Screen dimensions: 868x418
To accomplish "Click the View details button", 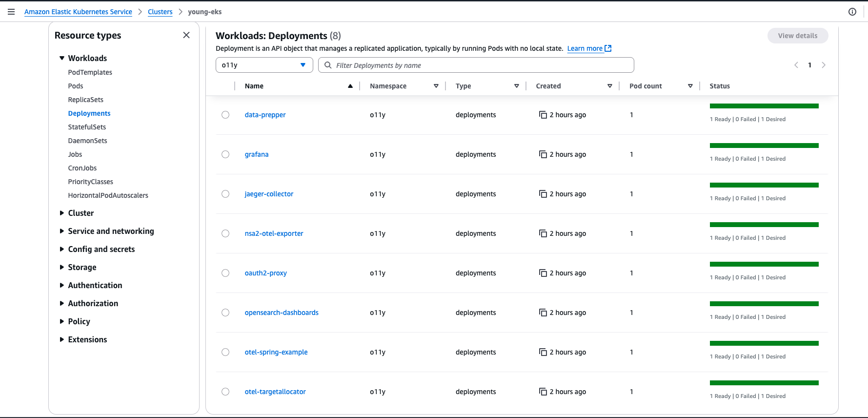I will pos(798,36).
